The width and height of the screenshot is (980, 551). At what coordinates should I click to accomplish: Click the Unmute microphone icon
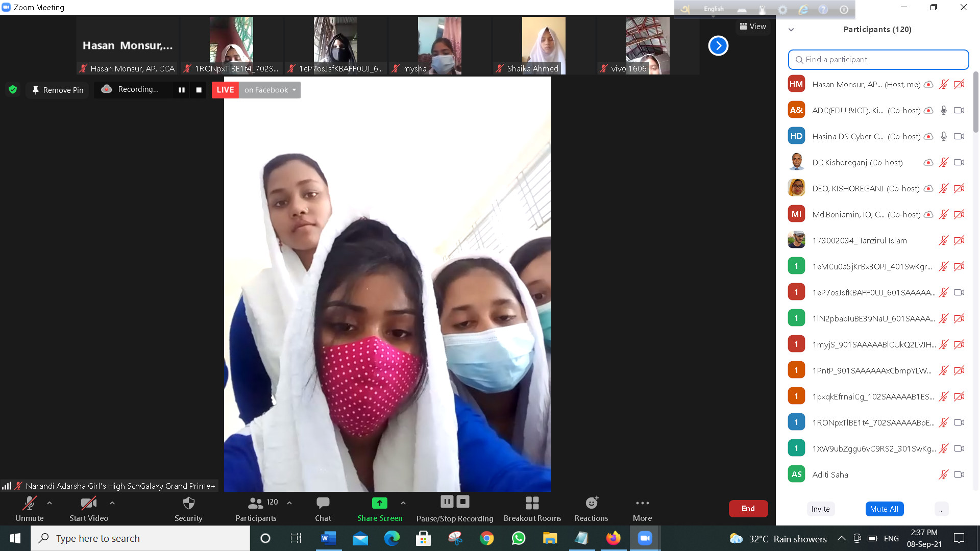[29, 503]
